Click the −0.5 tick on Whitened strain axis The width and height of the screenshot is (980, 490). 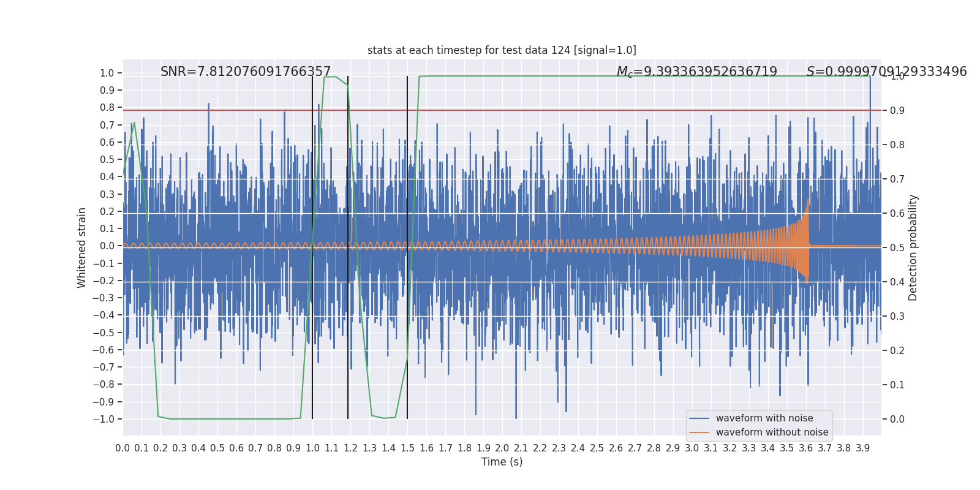point(104,333)
